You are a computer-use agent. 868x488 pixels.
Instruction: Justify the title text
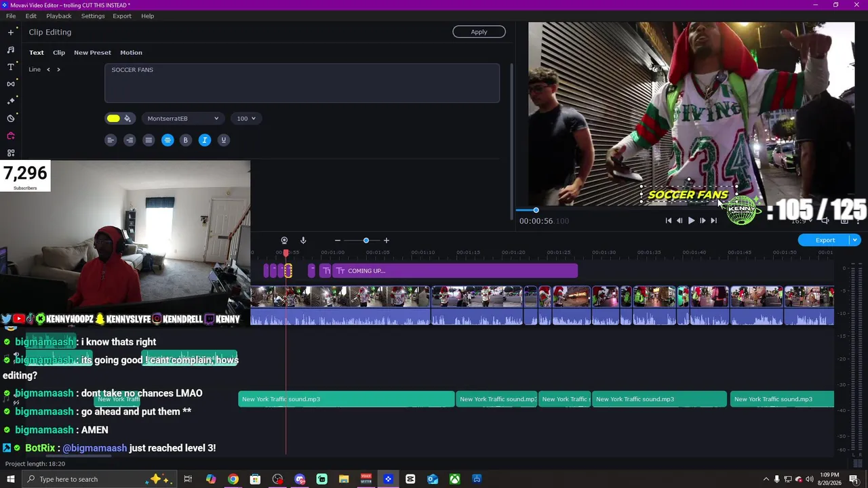(149, 140)
